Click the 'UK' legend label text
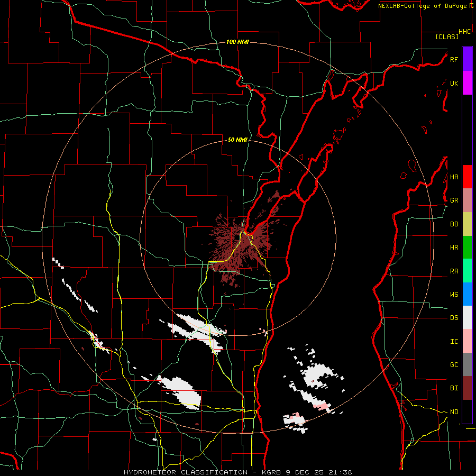Screen dimensions: 476x476 [454, 83]
